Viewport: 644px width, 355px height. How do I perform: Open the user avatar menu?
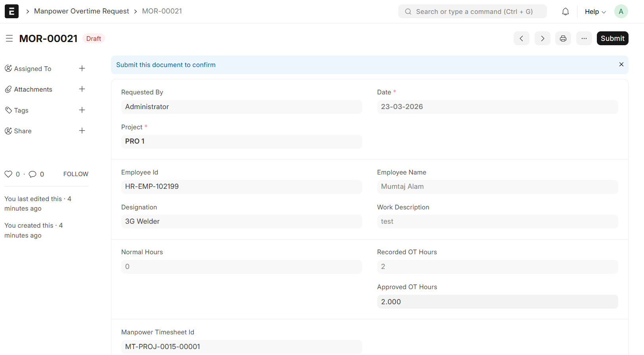tap(621, 12)
